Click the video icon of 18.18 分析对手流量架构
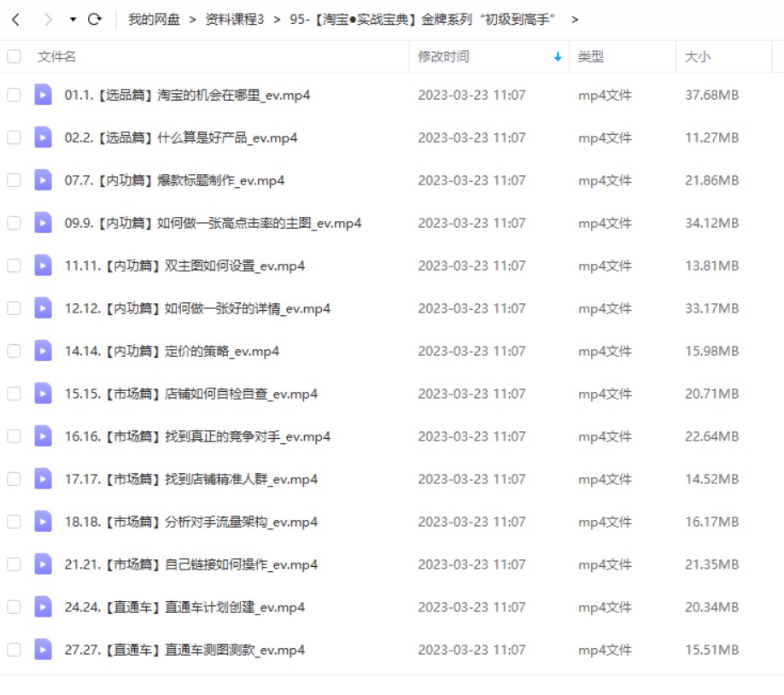This screenshot has height=695, width=784. 43,522
